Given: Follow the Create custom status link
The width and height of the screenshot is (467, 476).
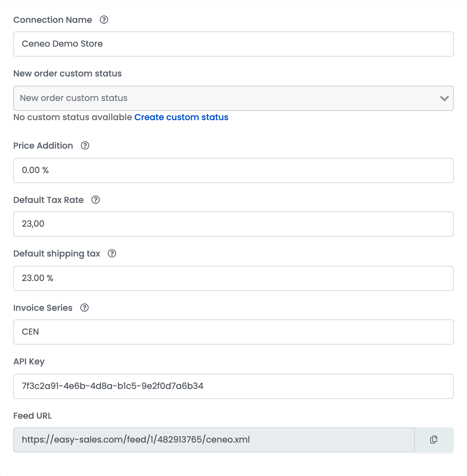Looking at the screenshot, I should [x=181, y=117].
